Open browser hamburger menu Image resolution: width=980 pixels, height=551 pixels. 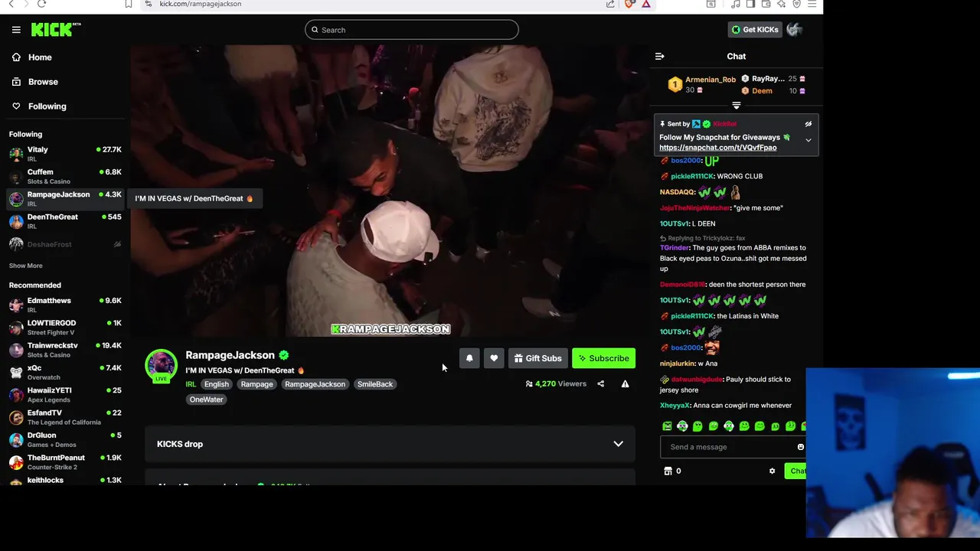pos(812,4)
